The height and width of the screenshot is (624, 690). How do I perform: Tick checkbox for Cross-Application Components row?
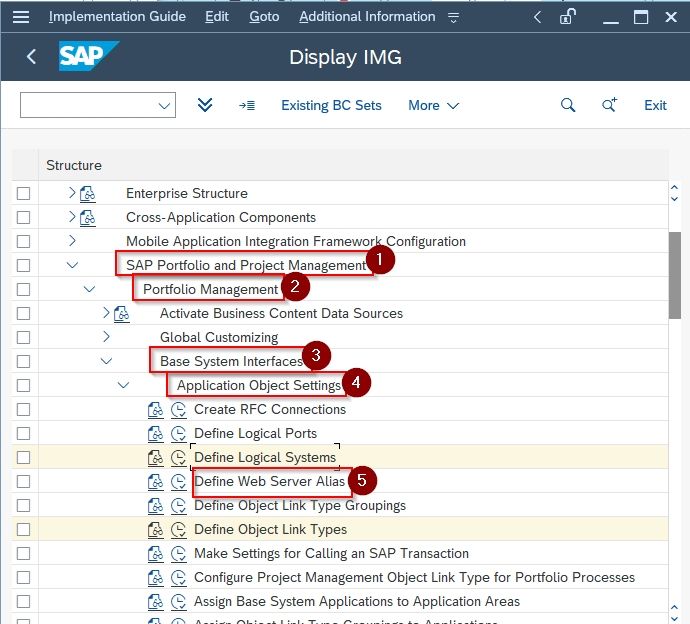coord(23,217)
